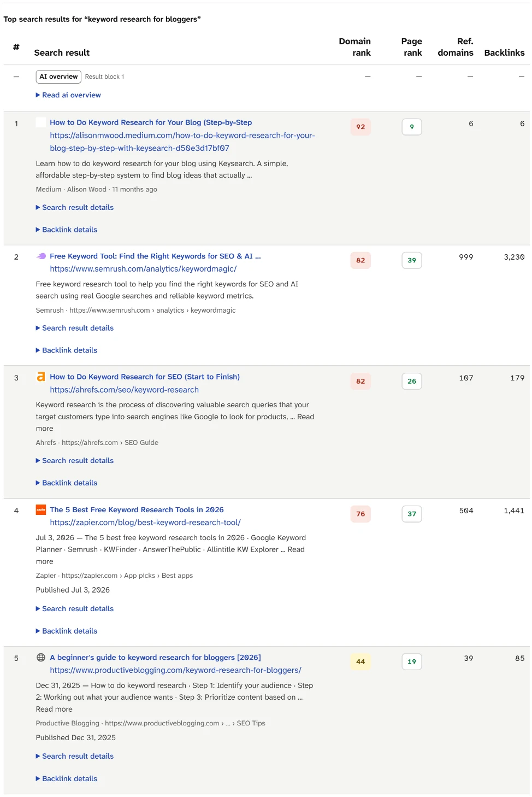Click 'Result block 1' label

pos(104,77)
